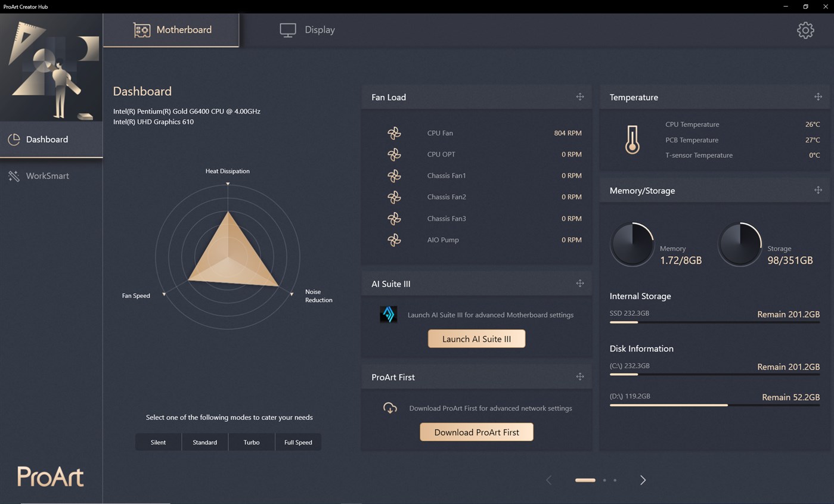Click the first page indicator bar
The image size is (834, 504).
pyautogui.click(x=585, y=480)
